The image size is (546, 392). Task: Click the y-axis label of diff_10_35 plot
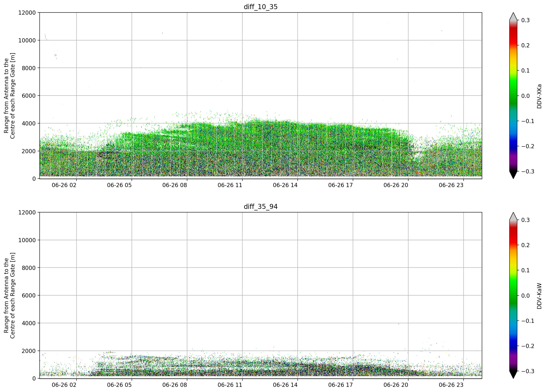[9, 96]
